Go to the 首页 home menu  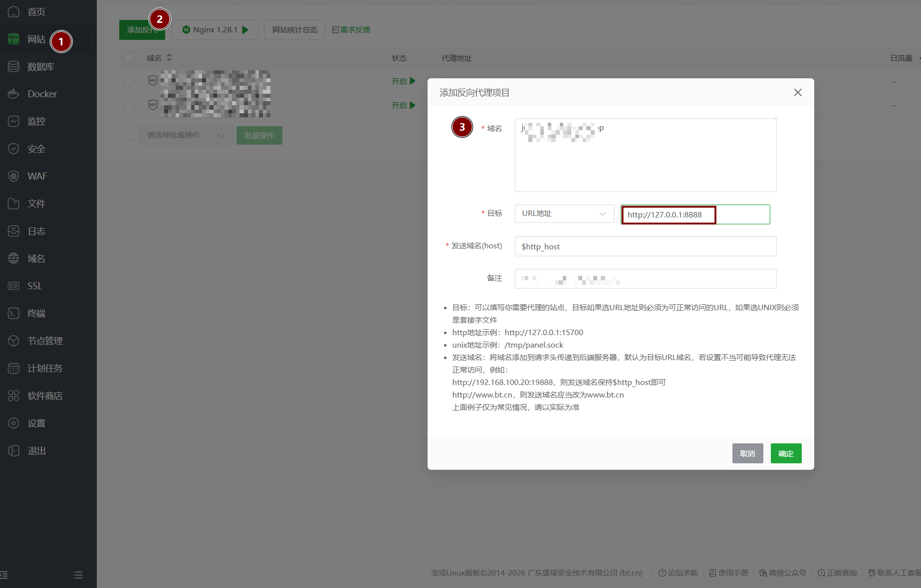tap(36, 11)
